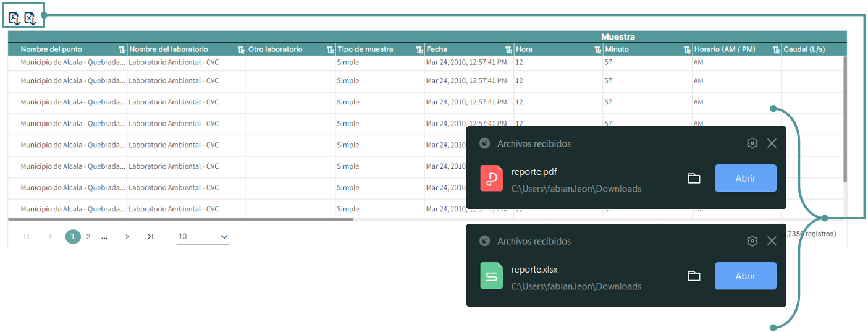Screen dimensions: 868x332
Task: Go to the first page
Action: tap(27, 236)
